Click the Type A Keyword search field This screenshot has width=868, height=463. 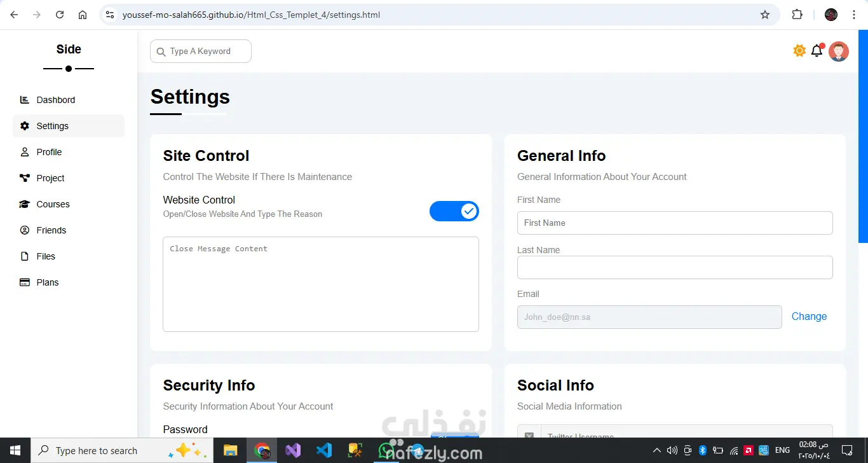(201, 52)
